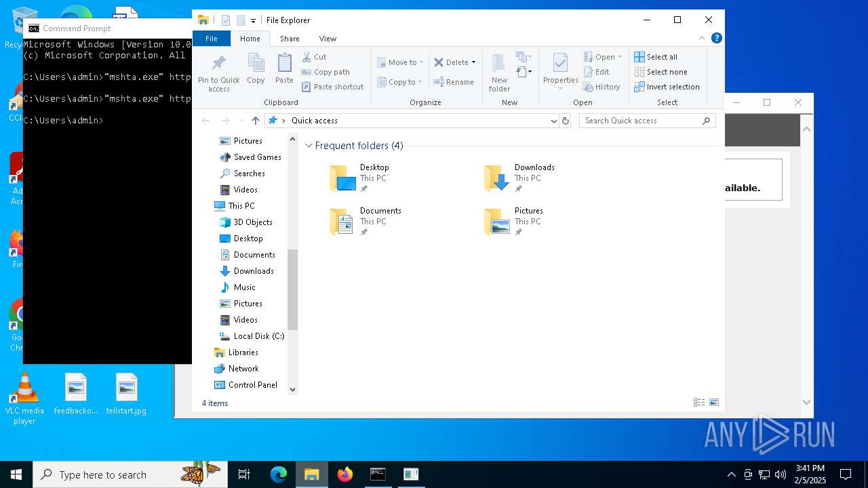868x488 pixels.
Task: Open the recent locations dropdown arrow
Action: (x=241, y=121)
